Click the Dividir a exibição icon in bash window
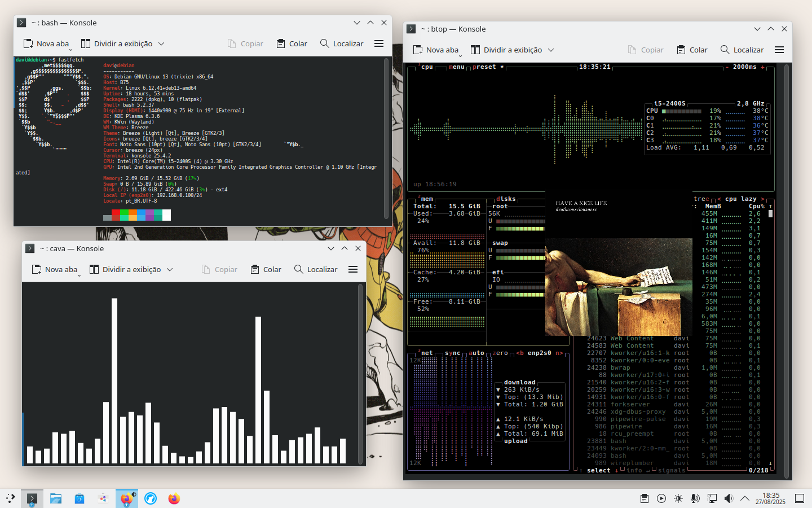The height and width of the screenshot is (508, 812). (x=86, y=43)
